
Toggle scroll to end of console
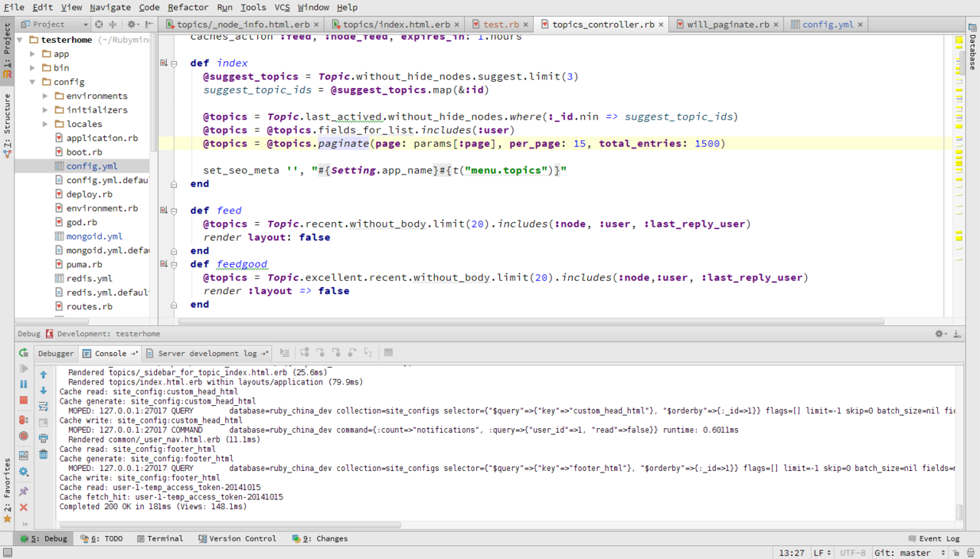[44, 423]
